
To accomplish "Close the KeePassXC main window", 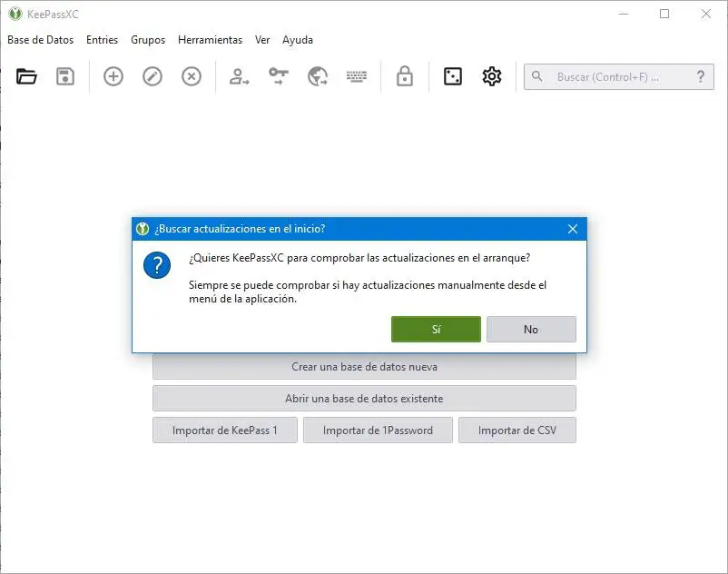I will click(706, 14).
